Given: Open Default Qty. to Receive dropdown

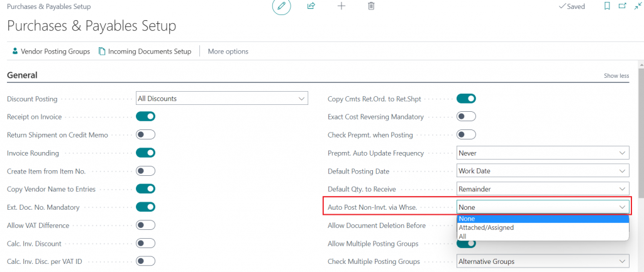Looking at the screenshot, I should click(x=543, y=189).
